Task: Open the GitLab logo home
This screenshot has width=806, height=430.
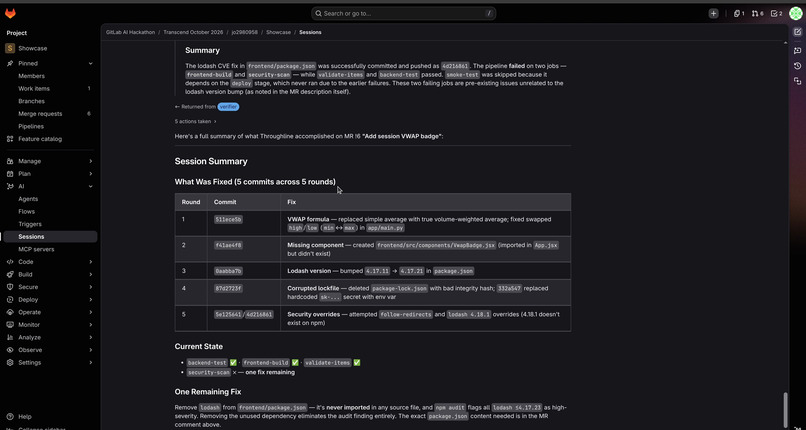Action: (10, 14)
